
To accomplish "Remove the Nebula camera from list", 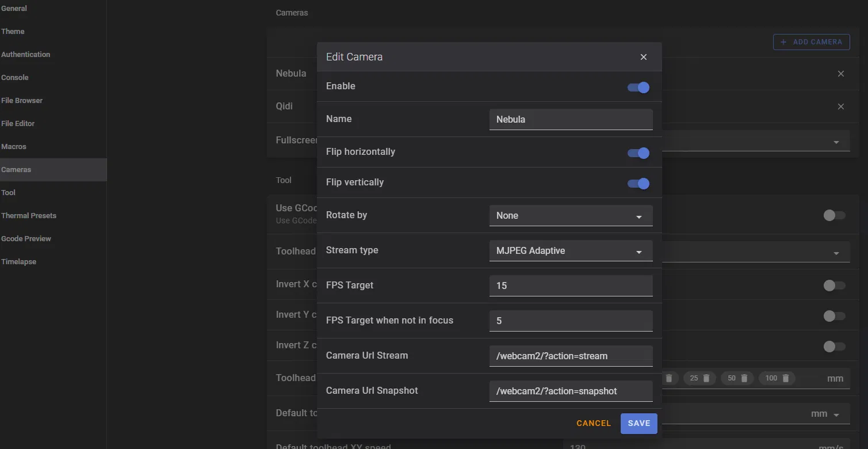I will pos(840,74).
